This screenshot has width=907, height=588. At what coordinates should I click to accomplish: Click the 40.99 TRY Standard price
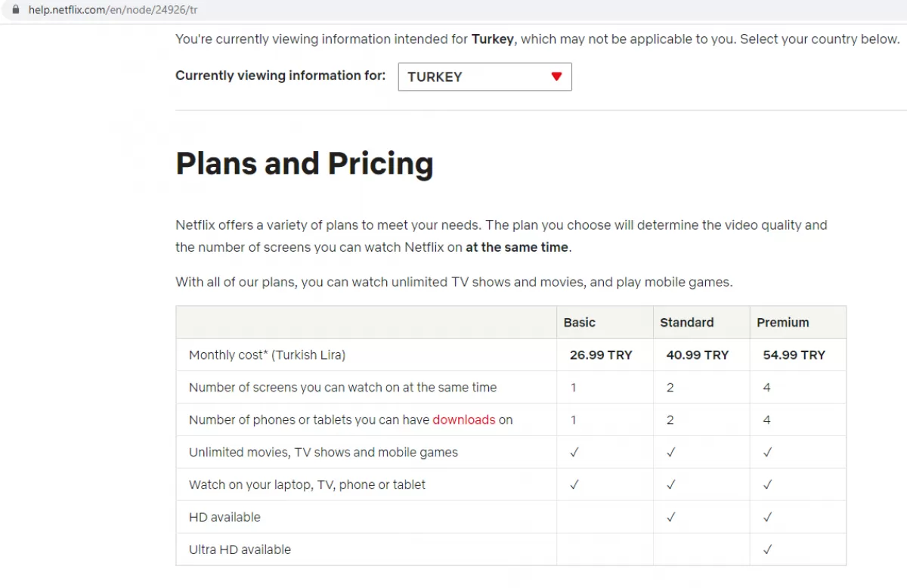click(698, 354)
